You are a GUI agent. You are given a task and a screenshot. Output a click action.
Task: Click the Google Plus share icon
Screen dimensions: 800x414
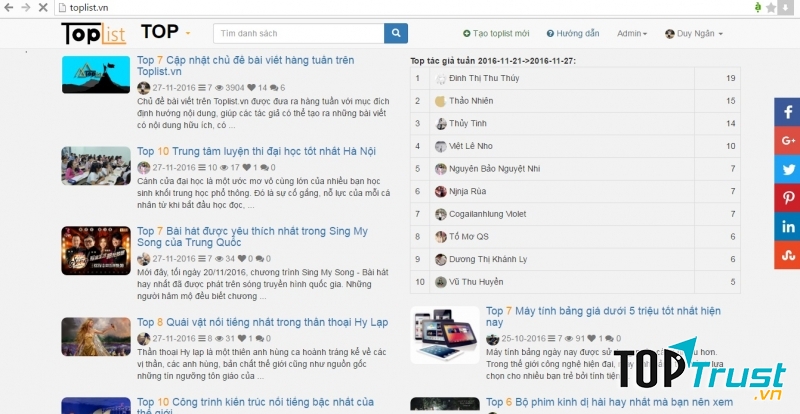pyautogui.click(x=787, y=141)
